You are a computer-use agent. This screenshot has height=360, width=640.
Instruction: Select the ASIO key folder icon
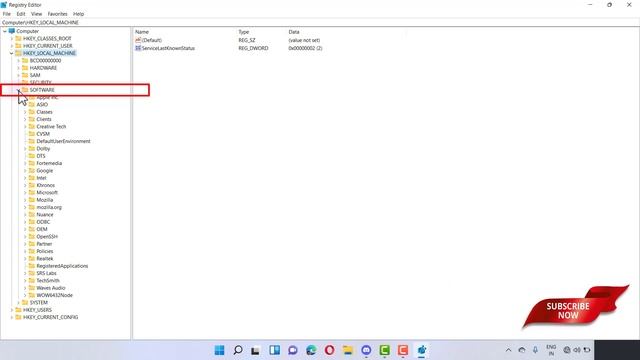32,104
